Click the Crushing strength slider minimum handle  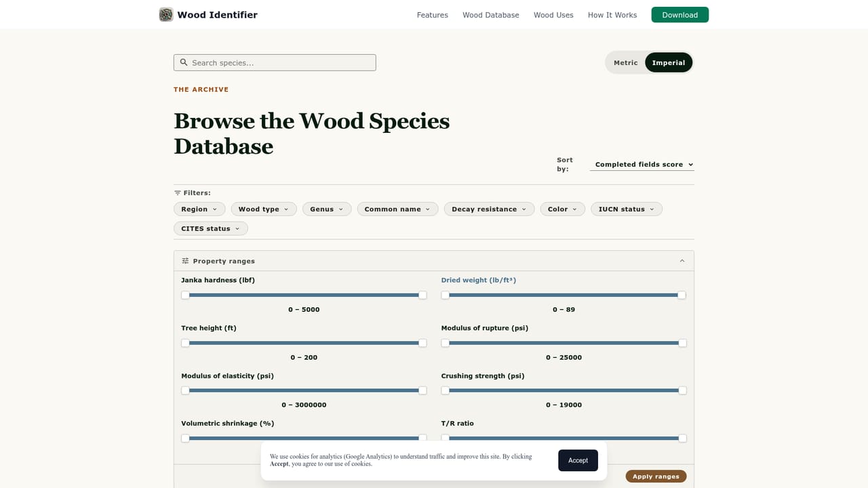446,390
